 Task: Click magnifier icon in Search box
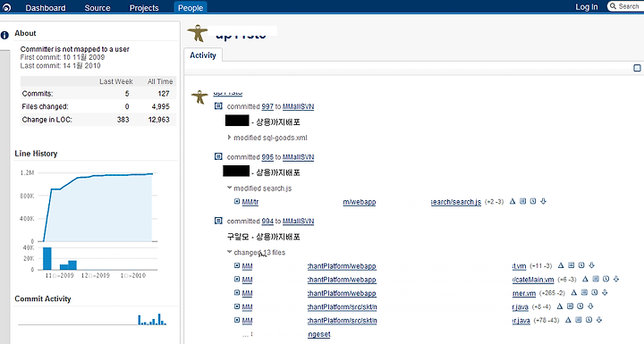[x=614, y=6]
